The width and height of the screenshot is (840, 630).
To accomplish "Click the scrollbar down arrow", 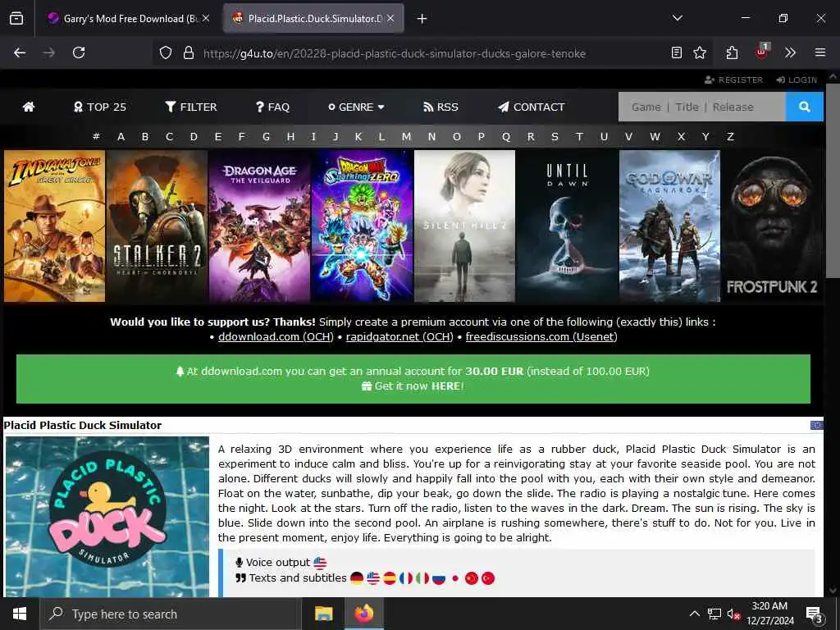I will pos(833,591).
